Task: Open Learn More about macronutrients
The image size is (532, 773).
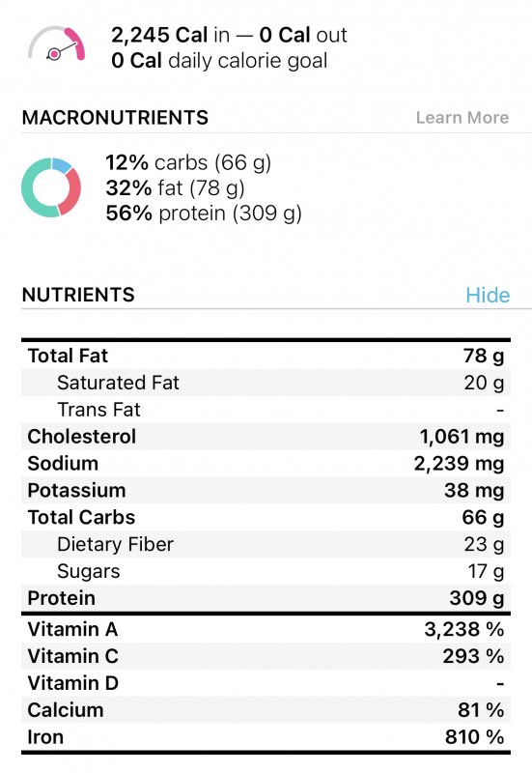Action: [x=462, y=117]
